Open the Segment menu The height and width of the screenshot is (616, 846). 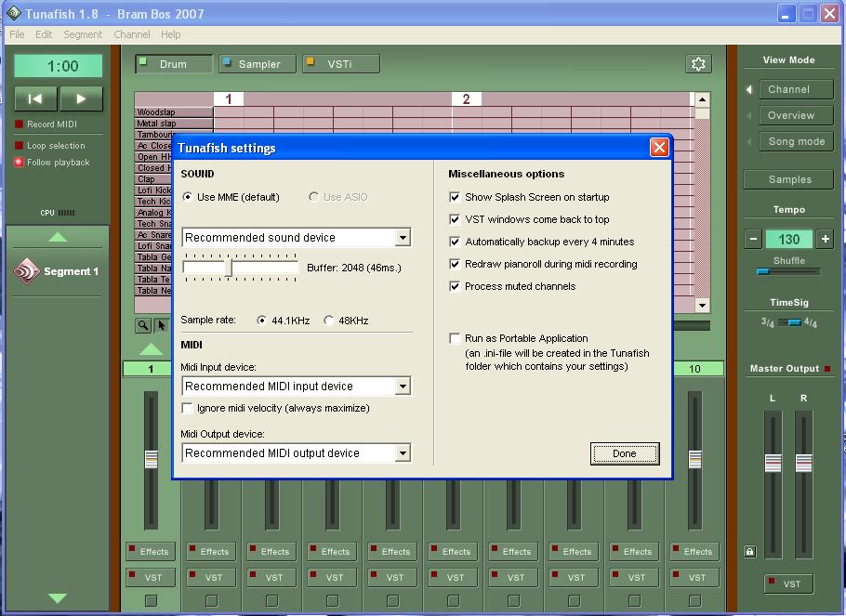83,34
